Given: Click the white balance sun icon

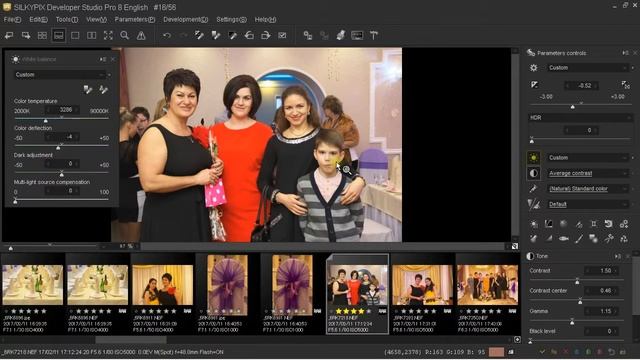Looking at the screenshot, I should point(533,158).
